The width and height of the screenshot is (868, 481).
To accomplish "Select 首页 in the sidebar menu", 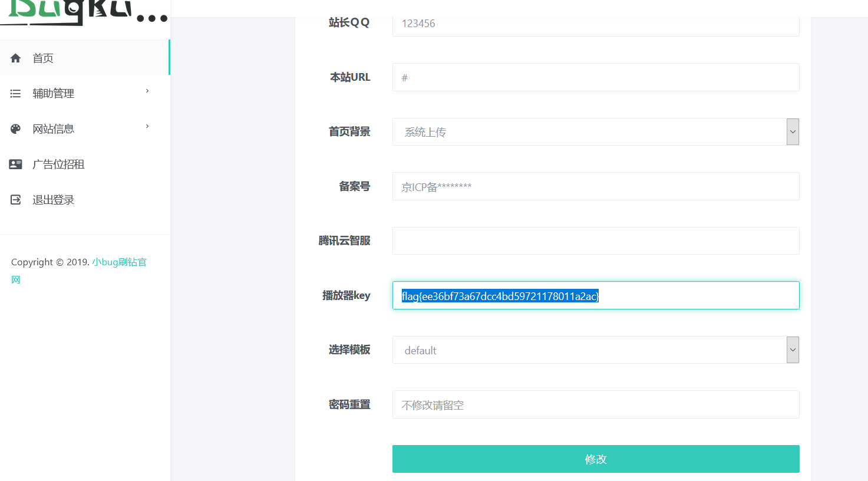I will 44,57.
